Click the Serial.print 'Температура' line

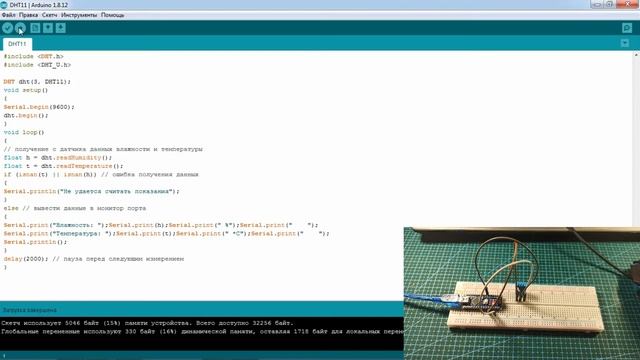click(167, 233)
